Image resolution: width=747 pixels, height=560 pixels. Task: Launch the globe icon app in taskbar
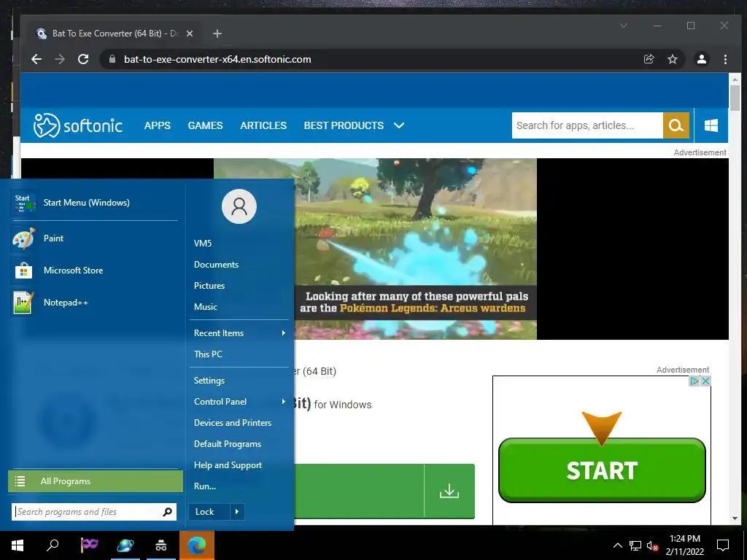point(125,545)
